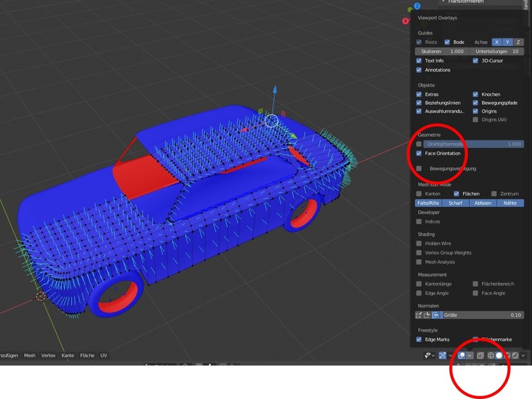Enable the Drahtgittermodell checkbox

419,144
